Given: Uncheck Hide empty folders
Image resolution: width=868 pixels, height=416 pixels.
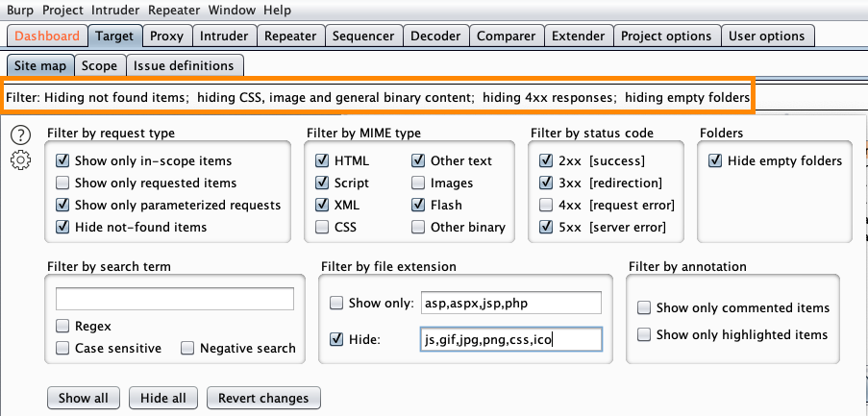Looking at the screenshot, I should point(715,161).
